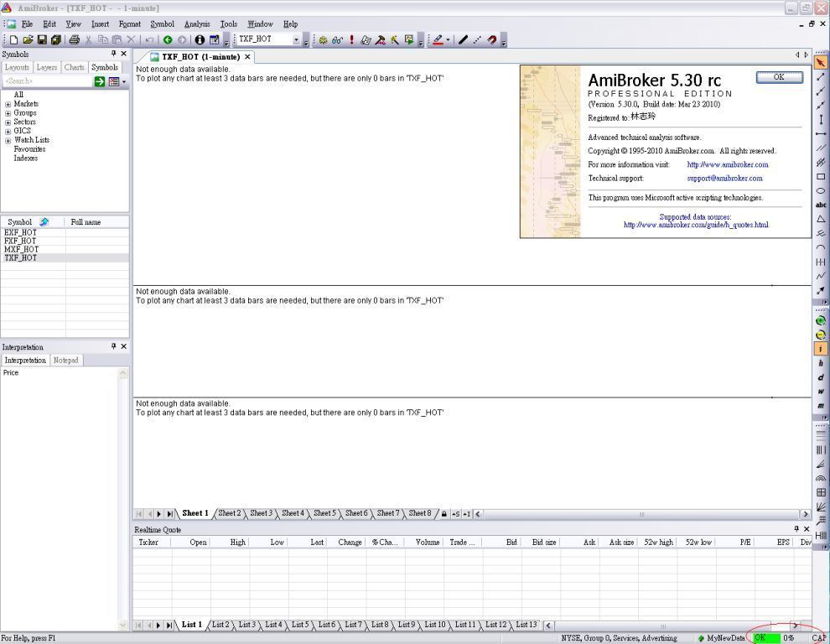
Task: Open a file with the folder icon
Action: point(28,39)
